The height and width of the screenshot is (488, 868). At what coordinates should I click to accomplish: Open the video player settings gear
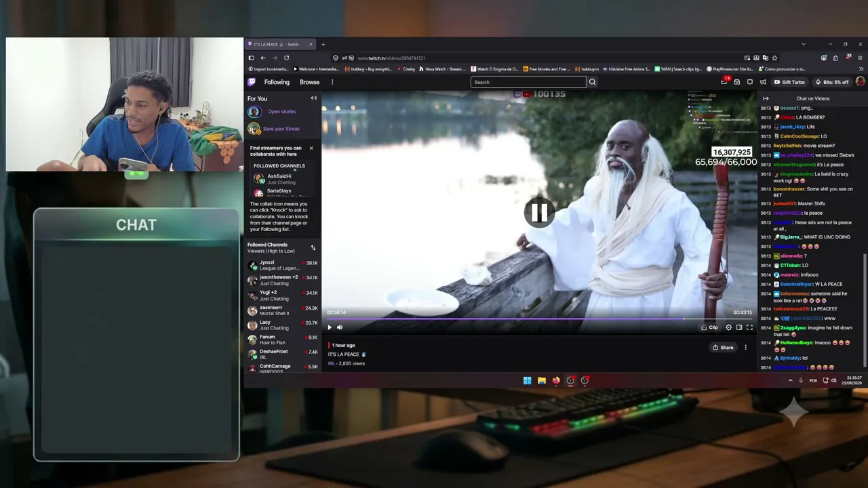pos(729,327)
